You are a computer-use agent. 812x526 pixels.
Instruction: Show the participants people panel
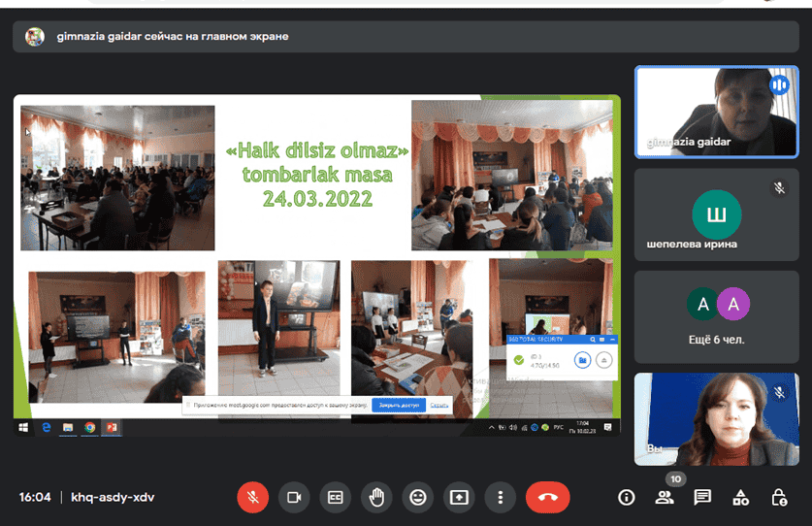coord(665,497)
